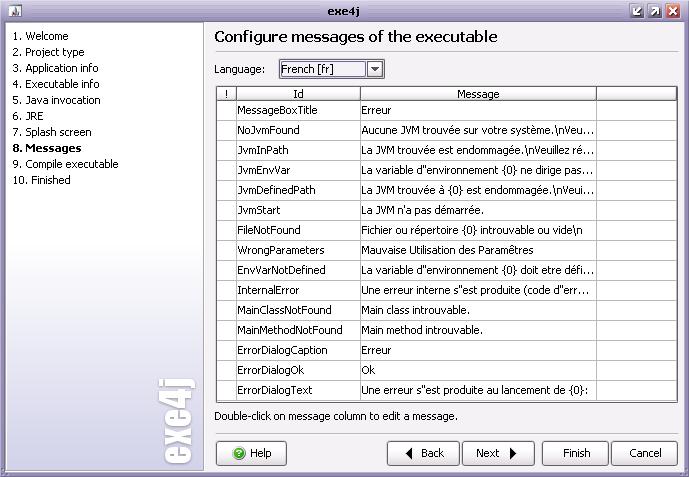Maximize the exe4j window
This screenshot has width=689, height=477.
(x=656, y=11)
